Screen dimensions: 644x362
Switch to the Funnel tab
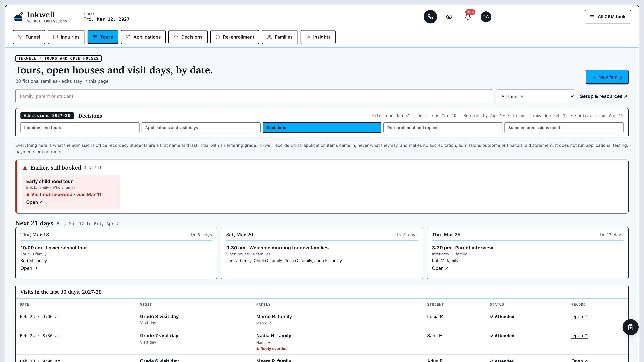(x=29, y=37)
